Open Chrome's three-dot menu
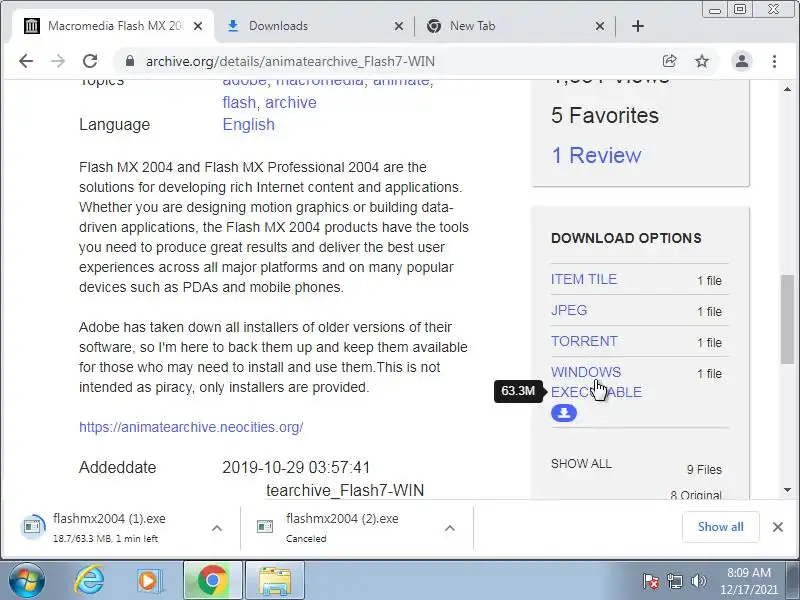 click(x=774, y=61)
